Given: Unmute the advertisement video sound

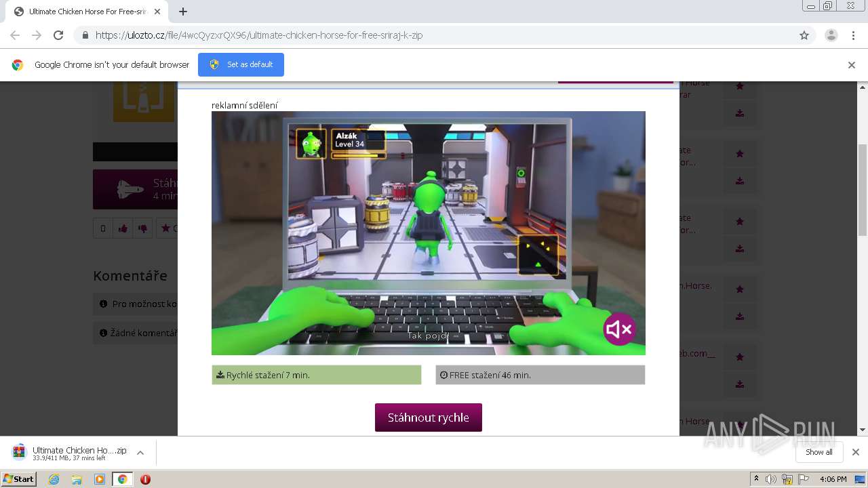Looking at the screenshot, I should coord(619,329).
